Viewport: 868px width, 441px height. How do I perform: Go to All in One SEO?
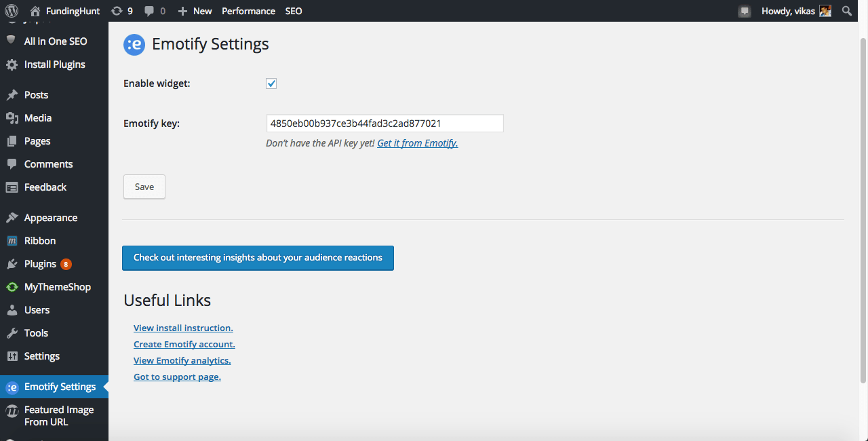click(x=54, y=41)
